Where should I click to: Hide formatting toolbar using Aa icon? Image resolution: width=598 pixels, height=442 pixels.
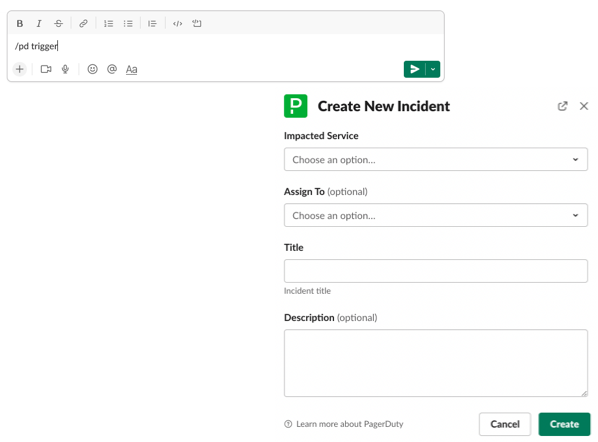tap(132, 69)
